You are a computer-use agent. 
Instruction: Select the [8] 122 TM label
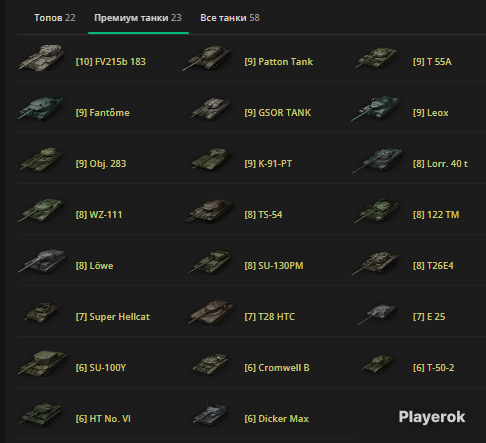(x=436, y=215)
